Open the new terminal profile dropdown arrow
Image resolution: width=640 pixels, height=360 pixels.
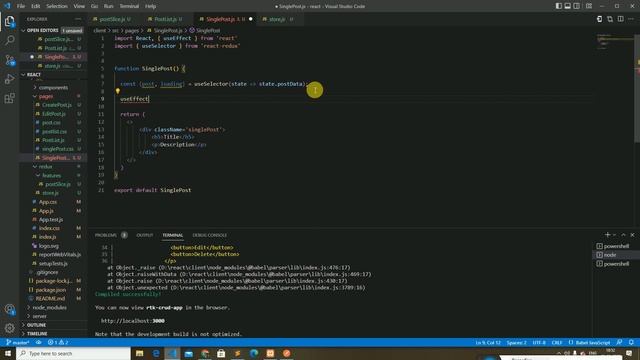click(615, 235)
